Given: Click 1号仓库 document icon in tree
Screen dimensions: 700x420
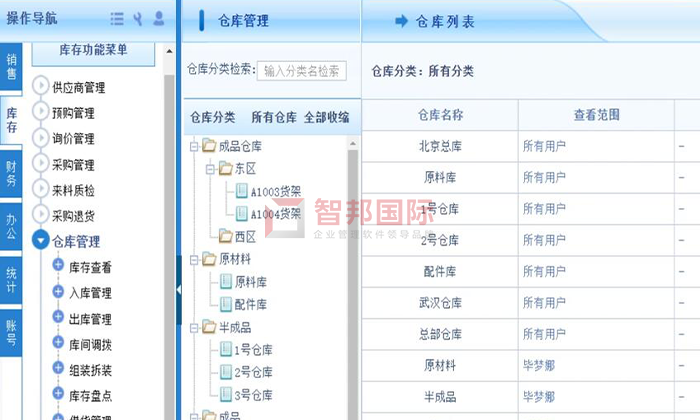Looking at the screenshot, I should (x=226, y=349).
